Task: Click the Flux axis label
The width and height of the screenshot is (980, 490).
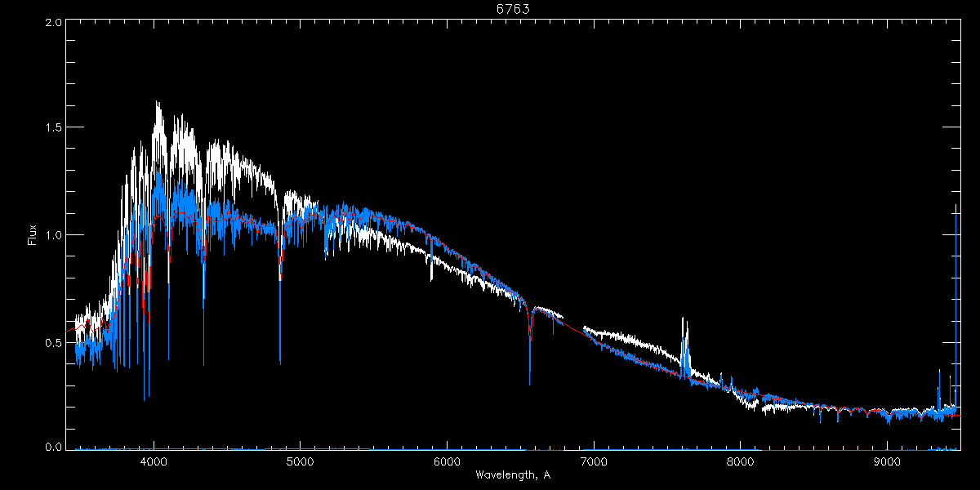Action: 32,234
